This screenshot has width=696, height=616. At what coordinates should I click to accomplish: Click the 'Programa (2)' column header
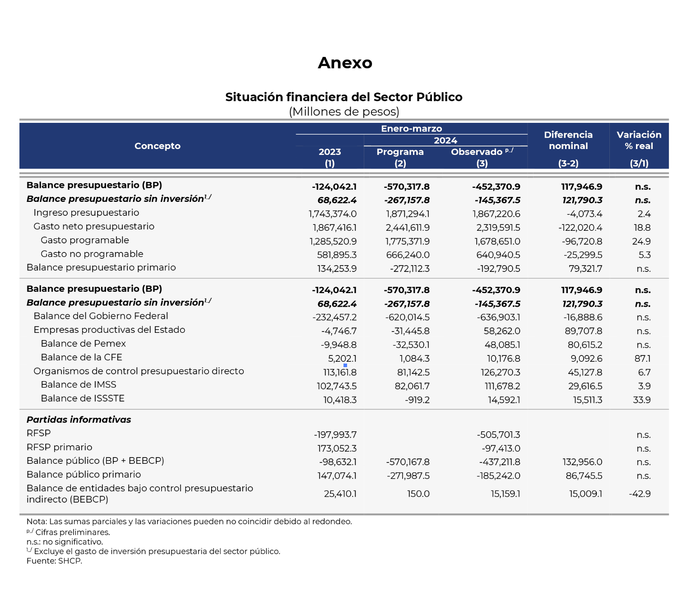click(400, 158)
